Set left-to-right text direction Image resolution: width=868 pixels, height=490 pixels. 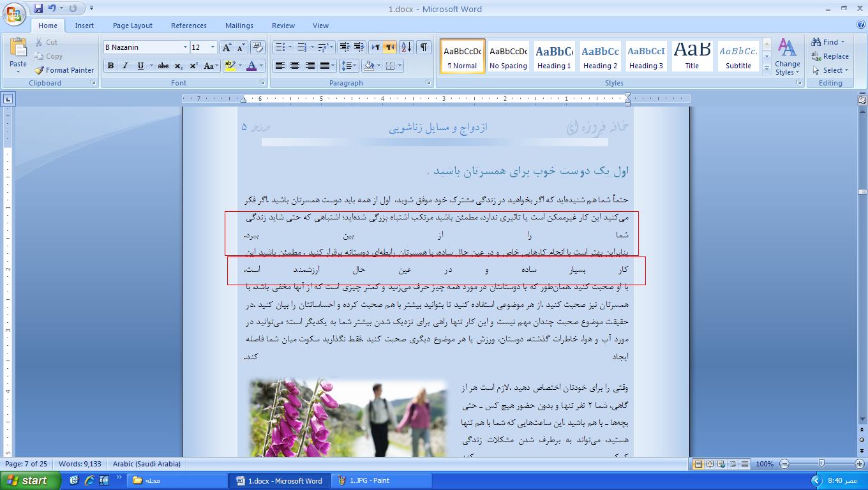tap(376, 47)
